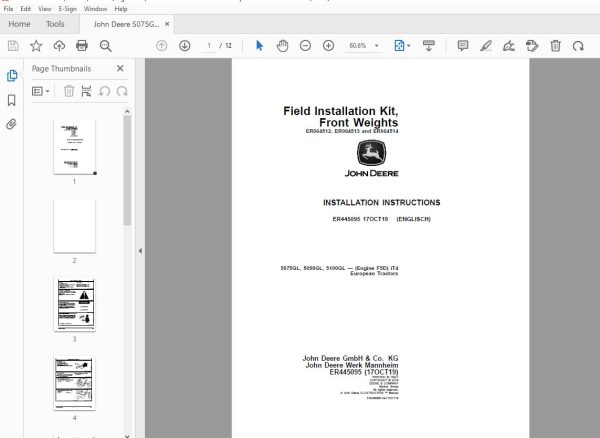
Task: Open the Bookmarks panel
Action: tap(11, 100)
